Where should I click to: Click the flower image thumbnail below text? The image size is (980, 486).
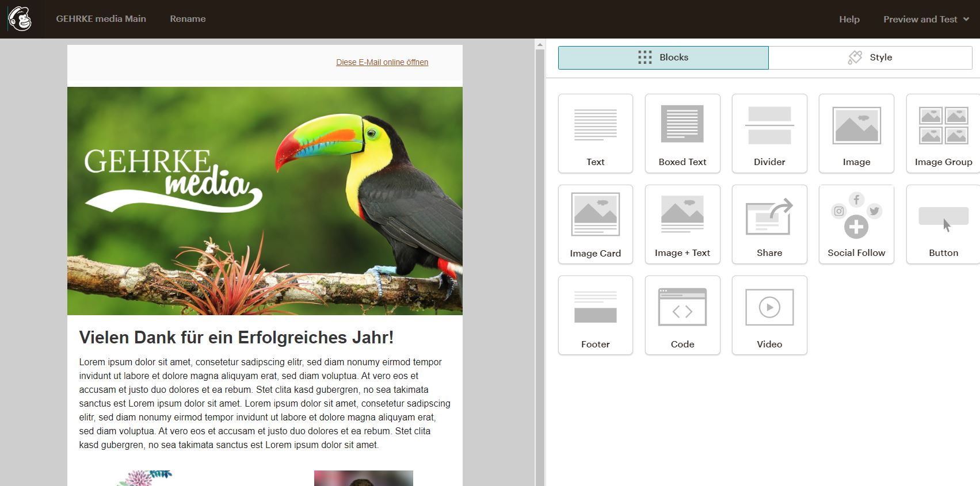pyautogui.click(x=145, y=478)
